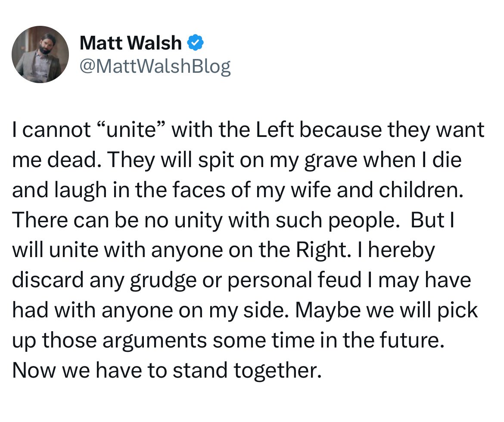Select the sentence "Now we have to stand together."

[x=167, y=370]
